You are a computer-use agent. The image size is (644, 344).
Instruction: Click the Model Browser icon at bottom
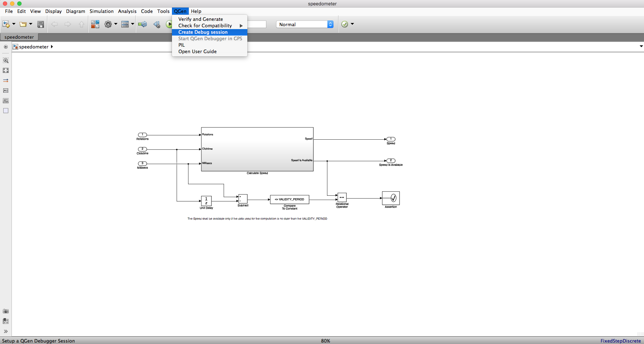point(6,321)
